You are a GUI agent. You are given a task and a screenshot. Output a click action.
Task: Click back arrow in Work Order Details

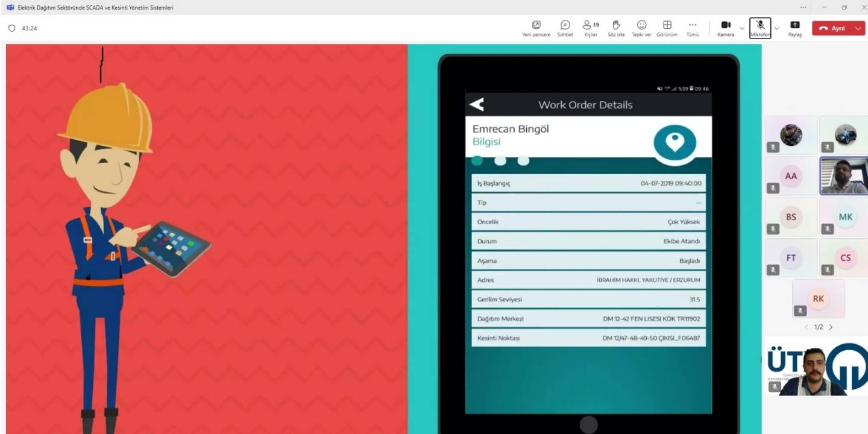click(x=477, y=104)
